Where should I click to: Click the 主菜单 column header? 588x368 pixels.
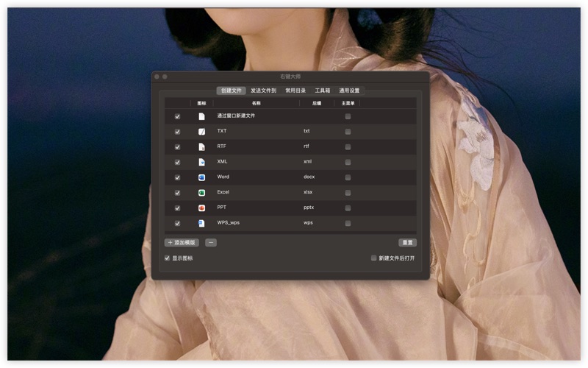348,103
